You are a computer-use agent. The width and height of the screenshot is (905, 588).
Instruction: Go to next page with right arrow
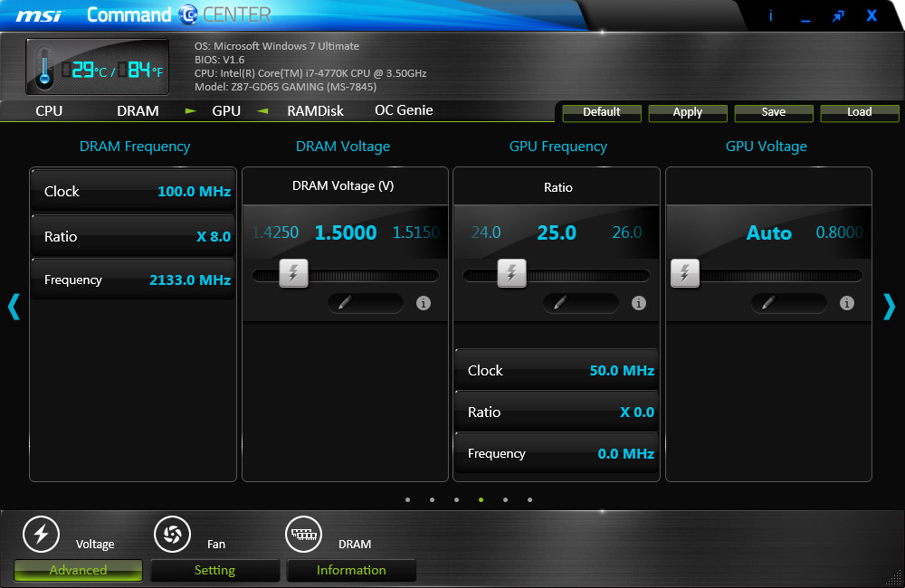888,307
